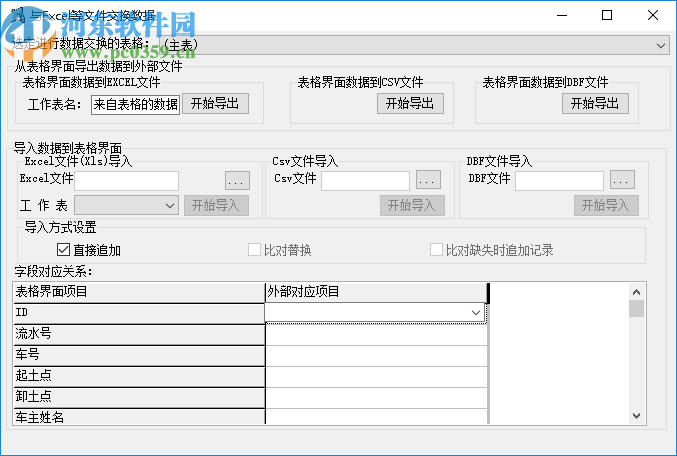Close the data exchange window
The height and width of the screenshot is (456, 677).
[x=653, y=16]
